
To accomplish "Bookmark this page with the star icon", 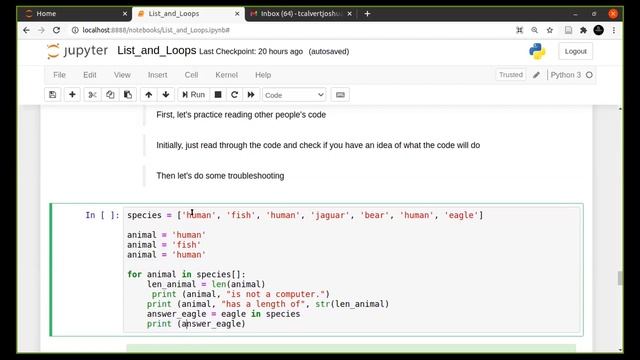I will tap(550, 30).
